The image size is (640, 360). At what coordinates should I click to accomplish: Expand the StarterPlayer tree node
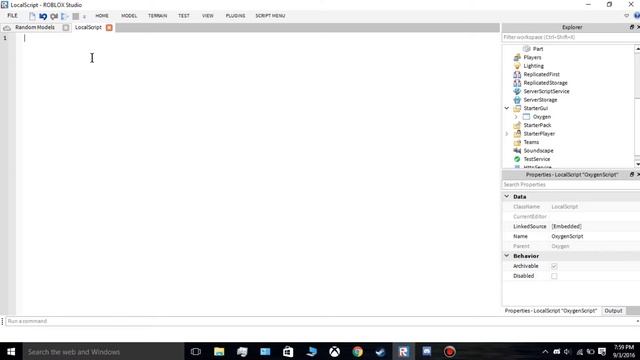click(x=507, y=134)
